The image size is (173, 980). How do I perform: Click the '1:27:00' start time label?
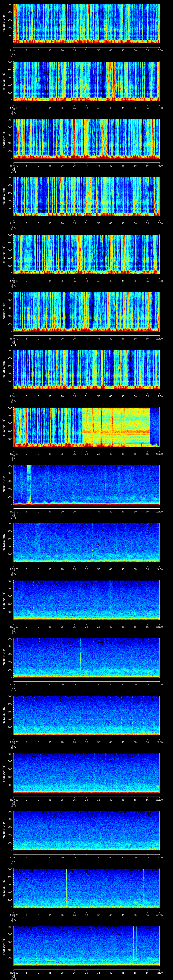[x=14, y=799]
